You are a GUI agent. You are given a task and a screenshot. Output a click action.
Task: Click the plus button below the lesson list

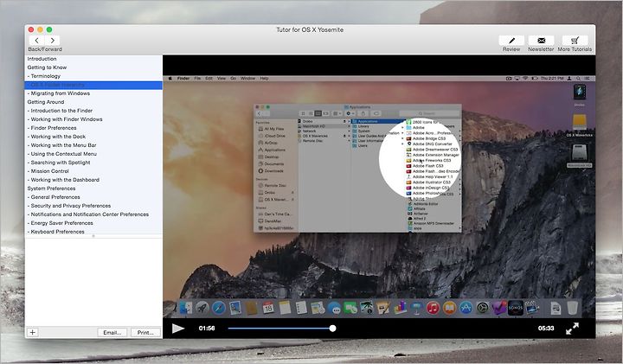(33, 332)
